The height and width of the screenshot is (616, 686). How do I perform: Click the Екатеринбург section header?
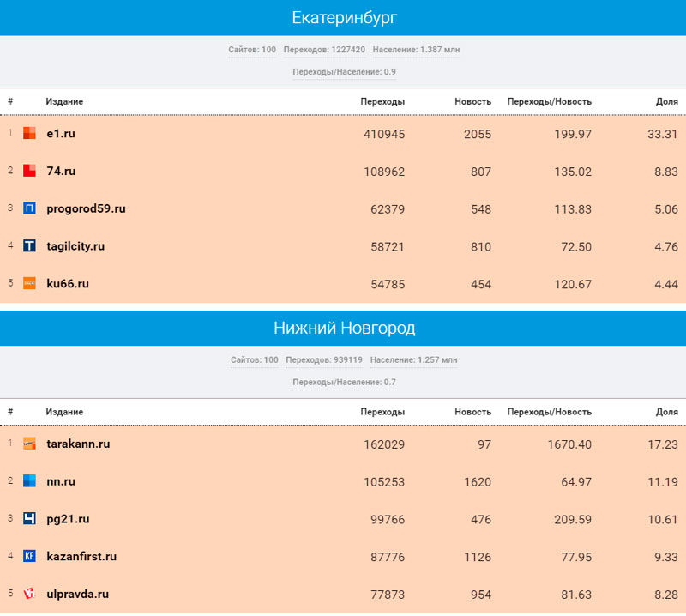(343, 18)
